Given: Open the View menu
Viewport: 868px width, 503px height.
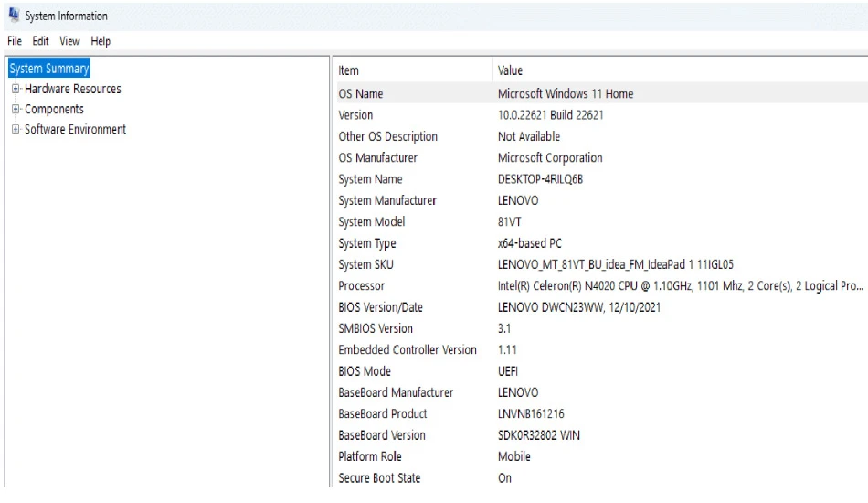Looking at the screenshot, I should point(69,41).
